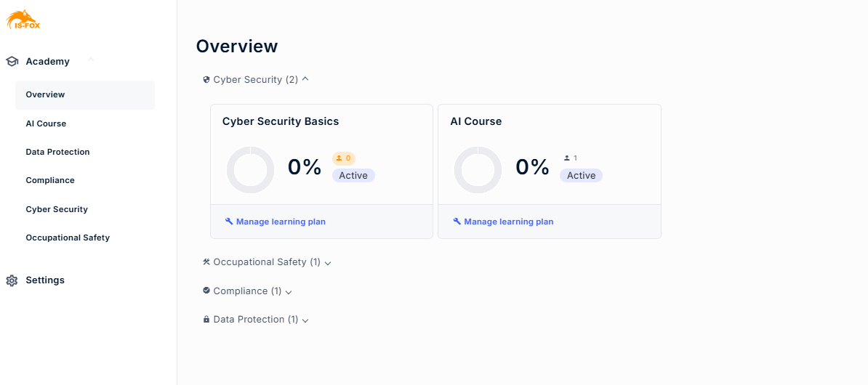
Task: Click the AI Course card's user count icon
Action: point(567,158)
